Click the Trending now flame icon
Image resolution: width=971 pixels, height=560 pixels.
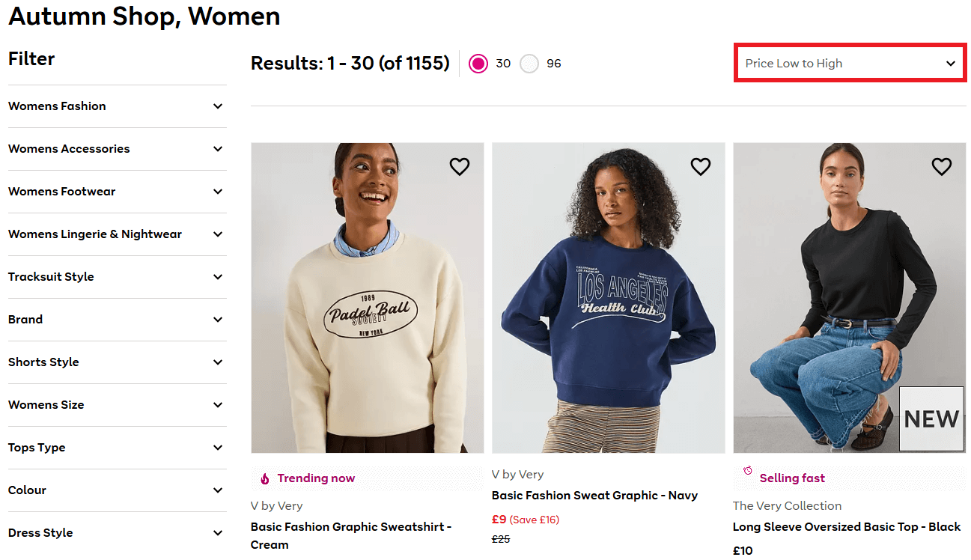[265, 478]
